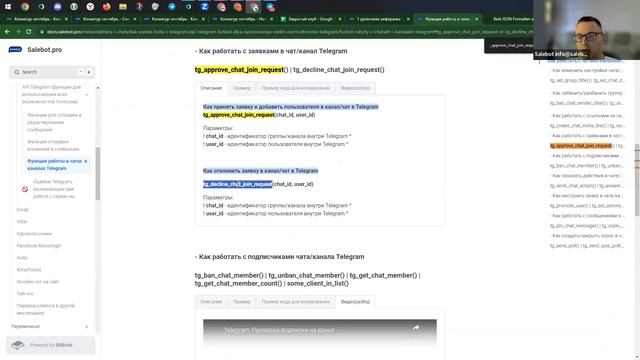Image resolution: width=640 pixels, height=360 pixels.
Task: Click the browser address bar URL
Action: 286,31
